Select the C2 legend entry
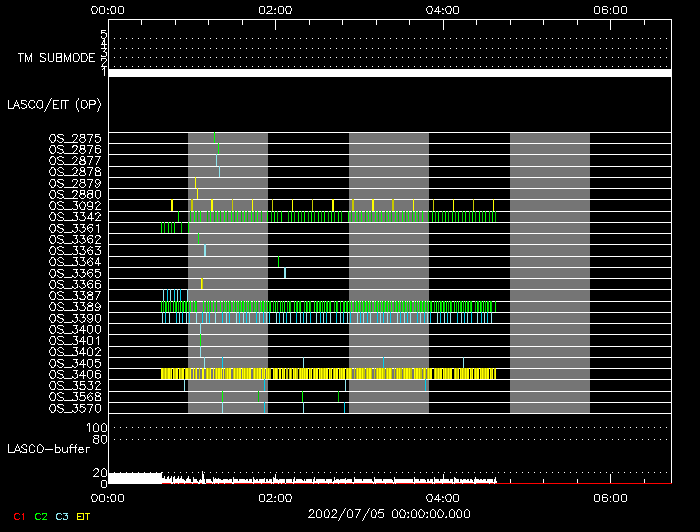This screenshot has height=532, width=700. tap(41, 516)
